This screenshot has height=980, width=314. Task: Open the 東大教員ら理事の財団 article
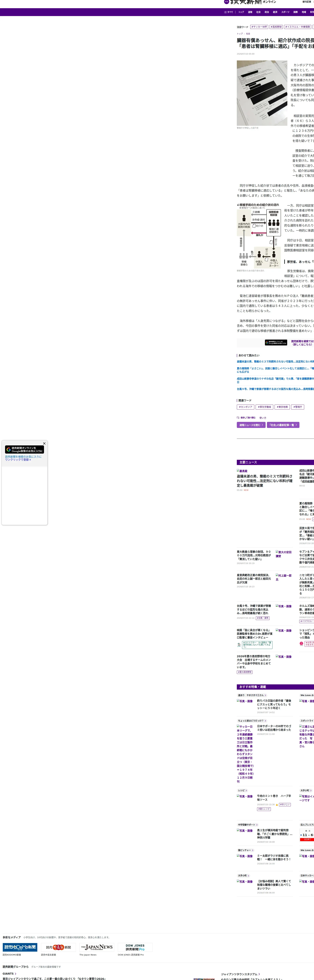pyautogui.click(x=254, y=555)
